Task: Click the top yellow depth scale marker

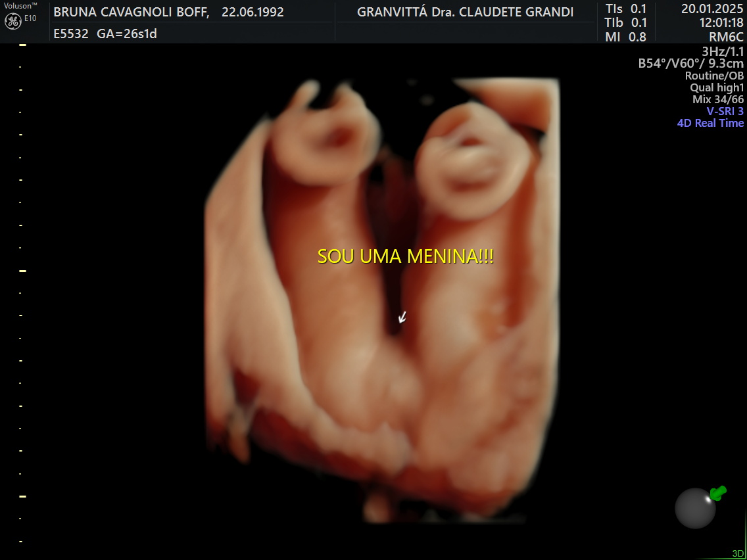Action: click(23, 45)
